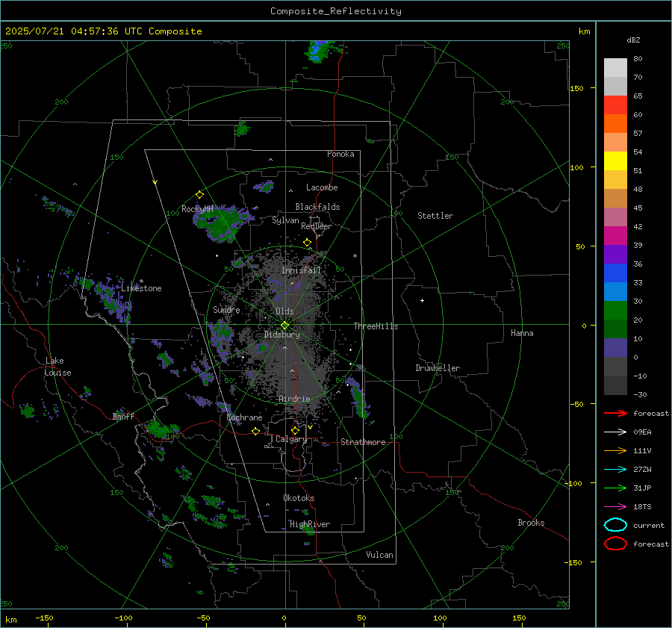This screenshot has width=672, height=628.
Task: Click the Blackfalds label
Action: point(317,207)
